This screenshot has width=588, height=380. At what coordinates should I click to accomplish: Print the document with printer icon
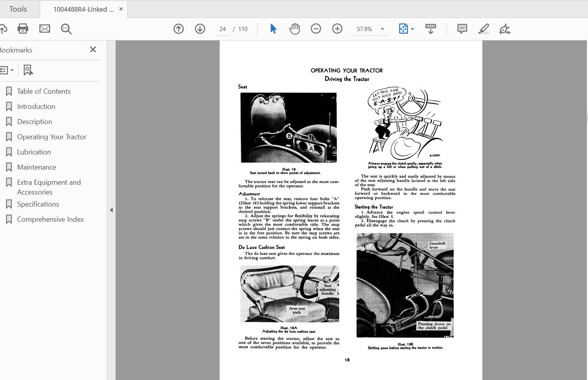pos(23,29)
